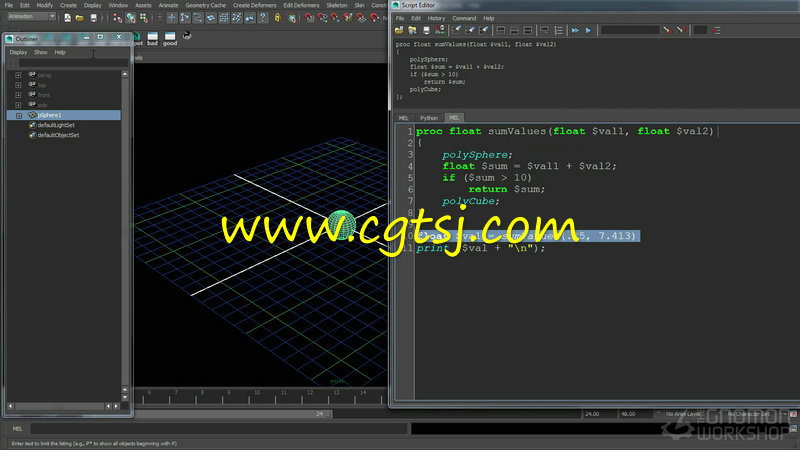Click the Execute play icon
The height and width of the screenshot is (450, 800).
588,31
